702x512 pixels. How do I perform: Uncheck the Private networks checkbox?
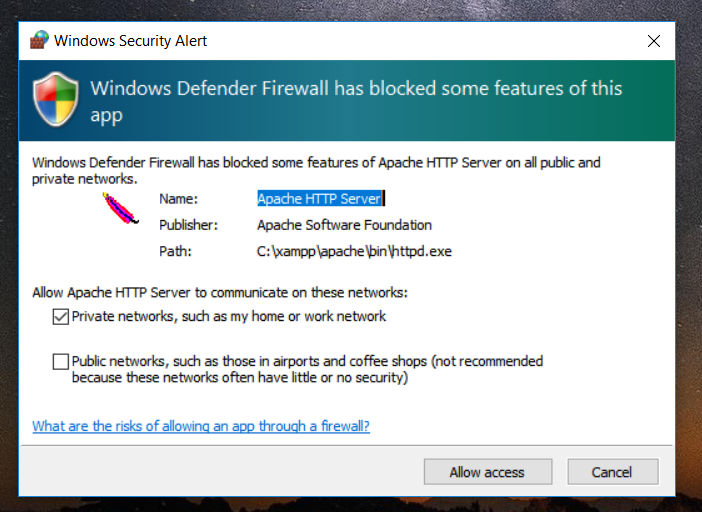coord(60,316)
